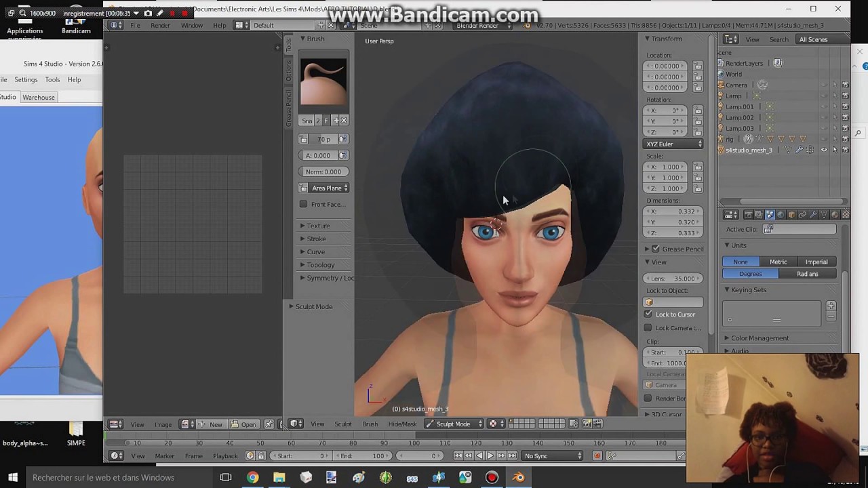868x488 pixels.
Task: Open the World properties tab icon
Action: pos(781,215)
